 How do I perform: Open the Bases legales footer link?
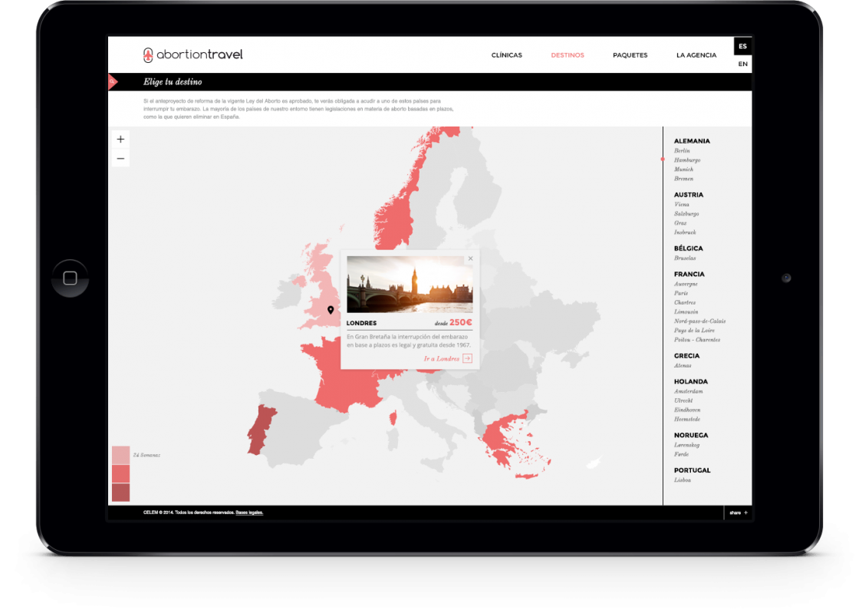[x=249, y=512]
